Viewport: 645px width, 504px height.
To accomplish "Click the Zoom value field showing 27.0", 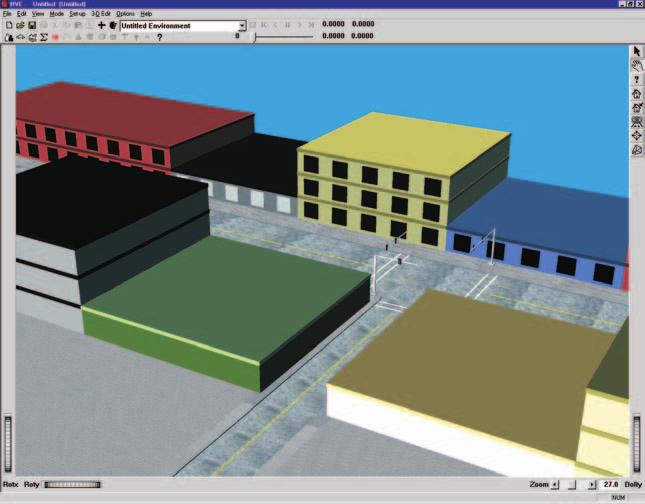I will (x=610, y=485).
